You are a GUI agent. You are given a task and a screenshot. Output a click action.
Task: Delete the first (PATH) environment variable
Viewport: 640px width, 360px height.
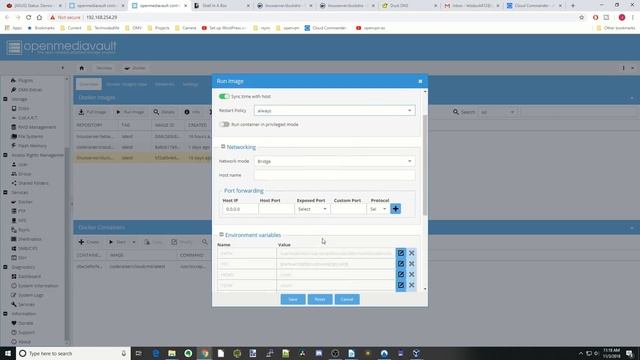[x=411, y=253]
